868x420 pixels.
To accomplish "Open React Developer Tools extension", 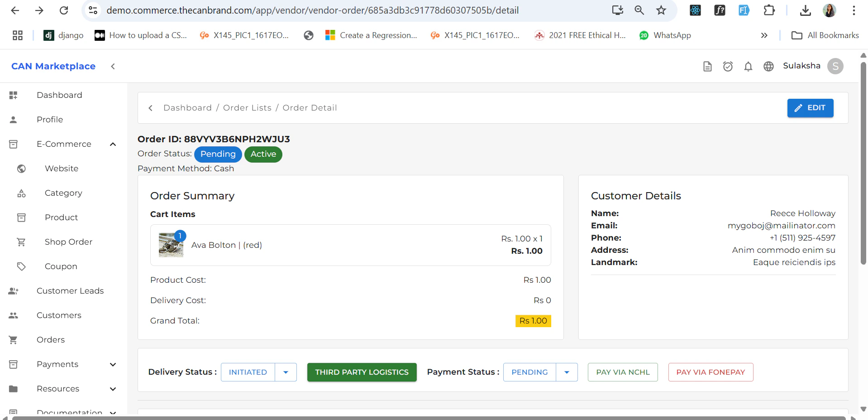I will coord(695,10).
